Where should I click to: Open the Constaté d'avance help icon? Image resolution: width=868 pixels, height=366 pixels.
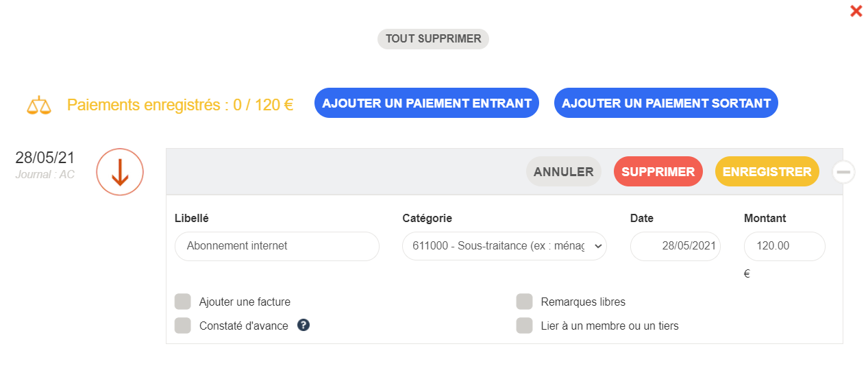coord(303,326)
